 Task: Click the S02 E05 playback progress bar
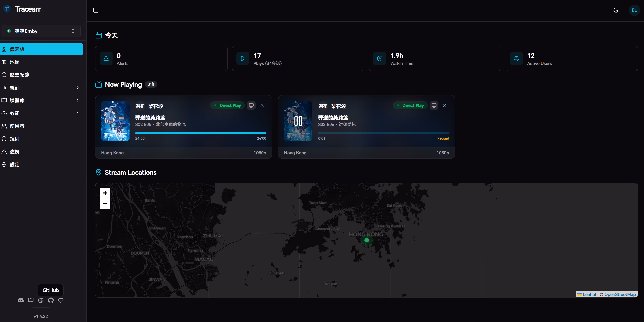coord(201,133)
